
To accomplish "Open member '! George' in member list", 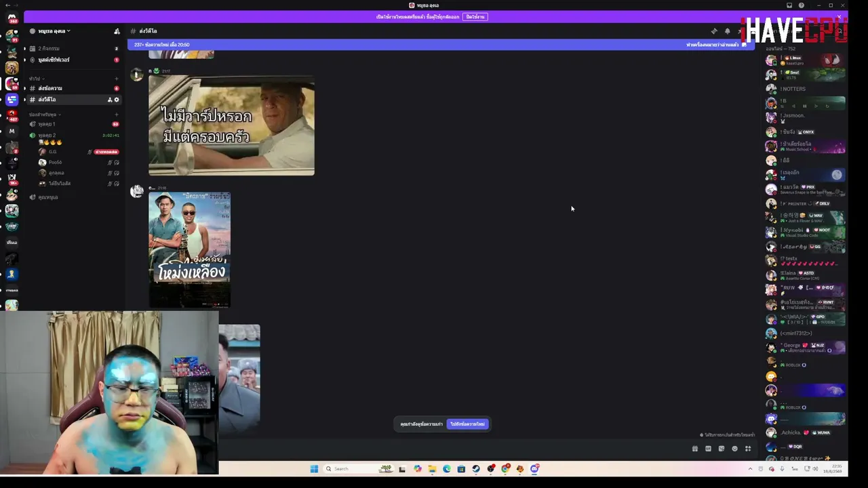I will tap(806, 348).
